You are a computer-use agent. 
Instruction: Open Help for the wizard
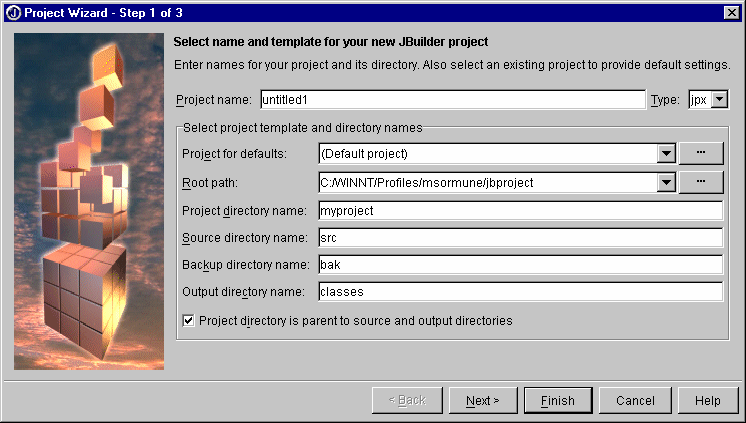coord(708,401)
